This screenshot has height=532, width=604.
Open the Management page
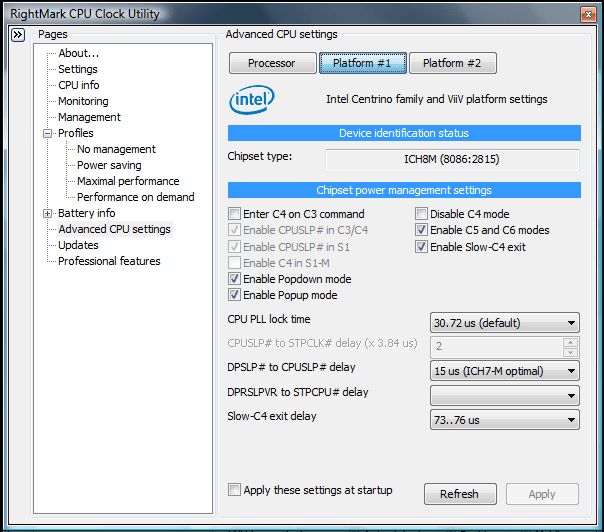click(x=89, y=117)
